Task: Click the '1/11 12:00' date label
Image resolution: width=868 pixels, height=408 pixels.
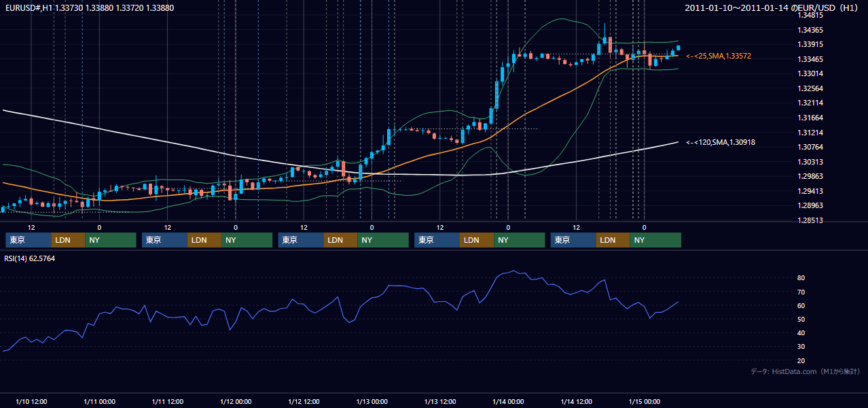Action: (x=168, y=401)
